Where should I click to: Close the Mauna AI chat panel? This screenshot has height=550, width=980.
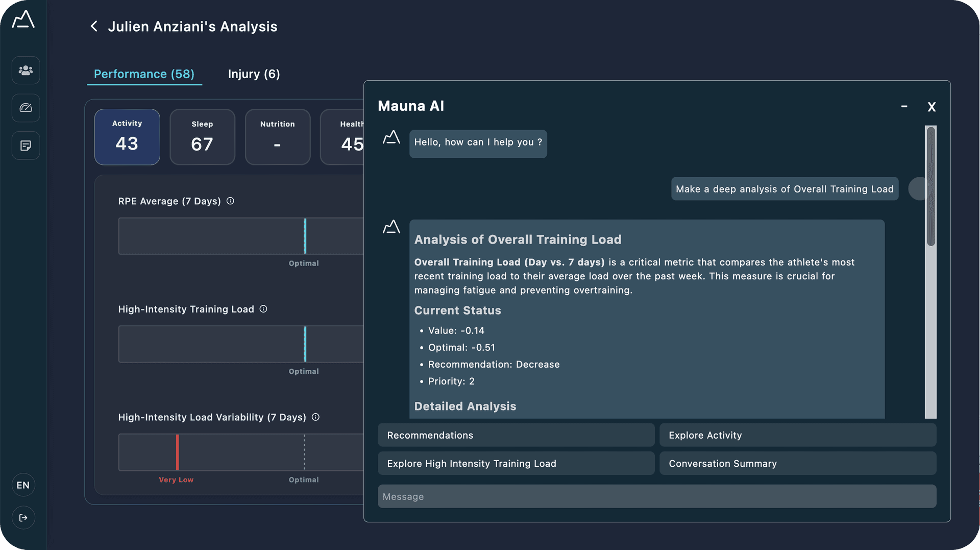click(x=932, y=107)
